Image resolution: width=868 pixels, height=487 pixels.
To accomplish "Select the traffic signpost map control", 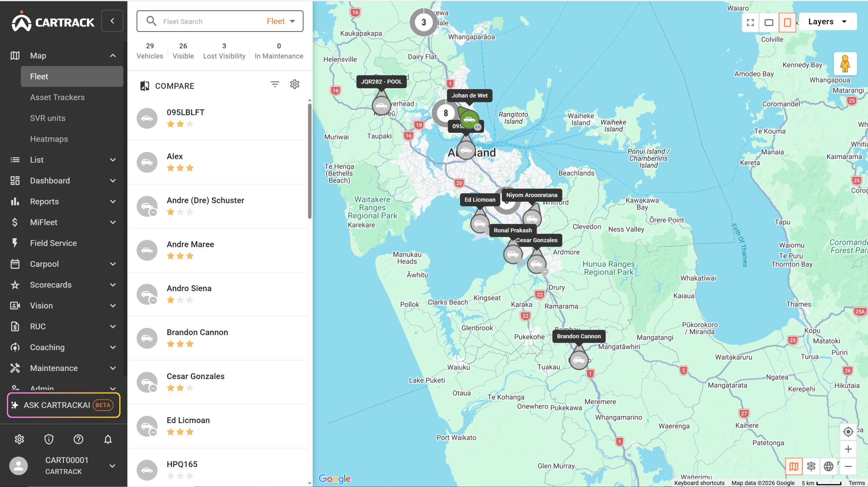I will pyautogui.click(x=811, y=466).
